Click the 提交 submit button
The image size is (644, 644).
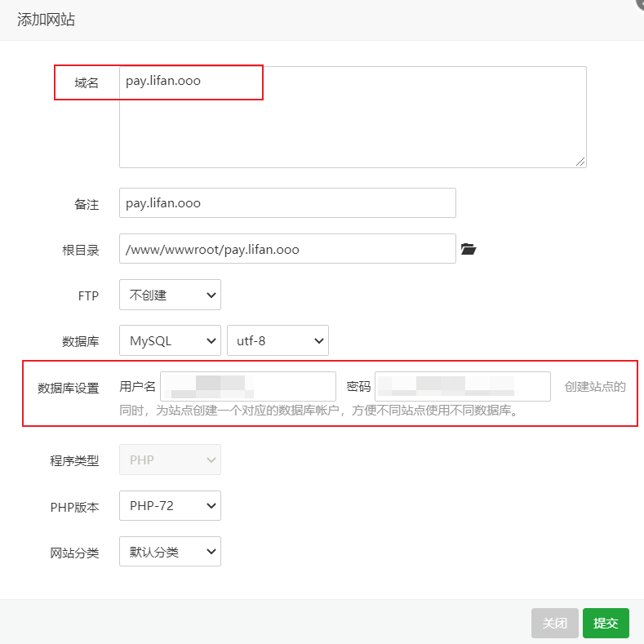(606, 624)
